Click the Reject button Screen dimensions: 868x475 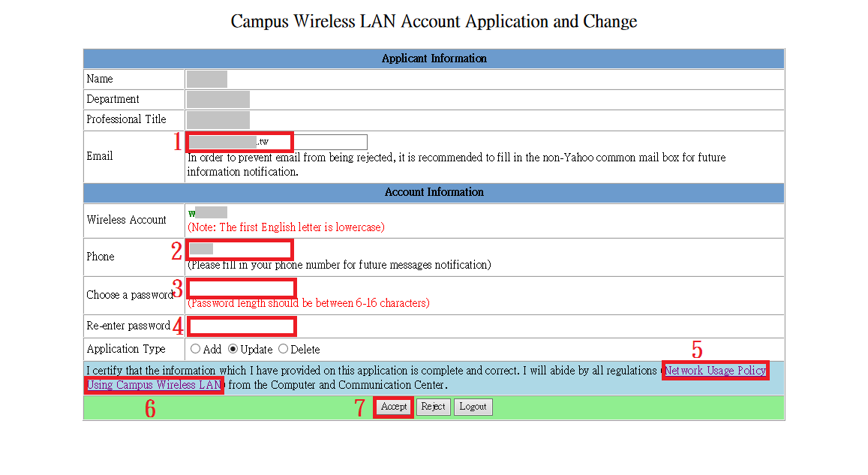coord(433,407)
